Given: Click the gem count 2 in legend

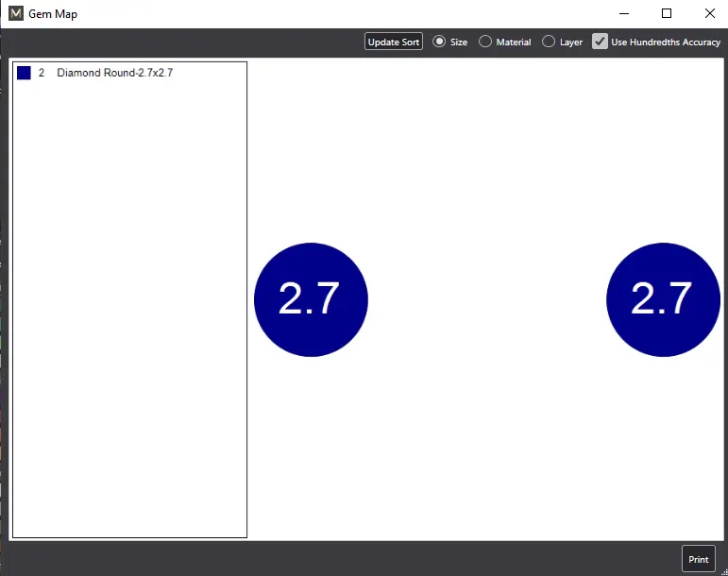Looking at the screenshot, I should pyautogui.click(x=42, y=73).
